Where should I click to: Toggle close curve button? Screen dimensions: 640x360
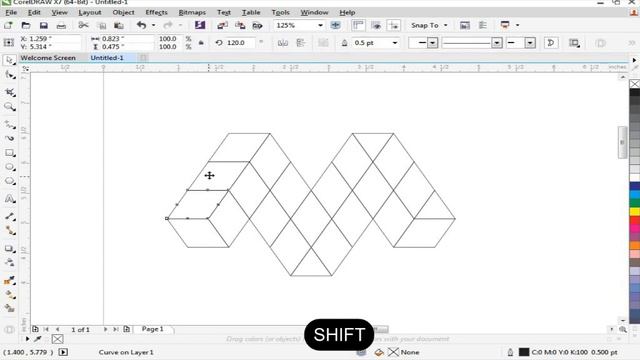[551, 43]
